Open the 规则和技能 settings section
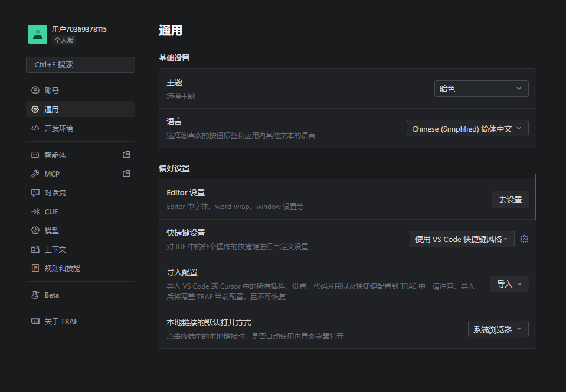 (x=62, y=268)
